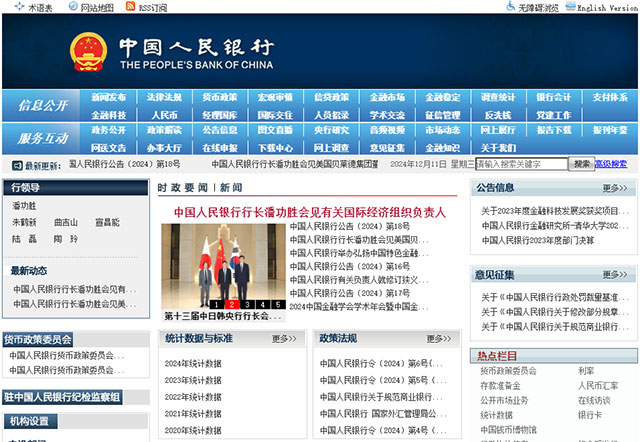640x442 pixels.
Task: Expand 更多 in 意见征集 panel
Action: coord(615,275)
